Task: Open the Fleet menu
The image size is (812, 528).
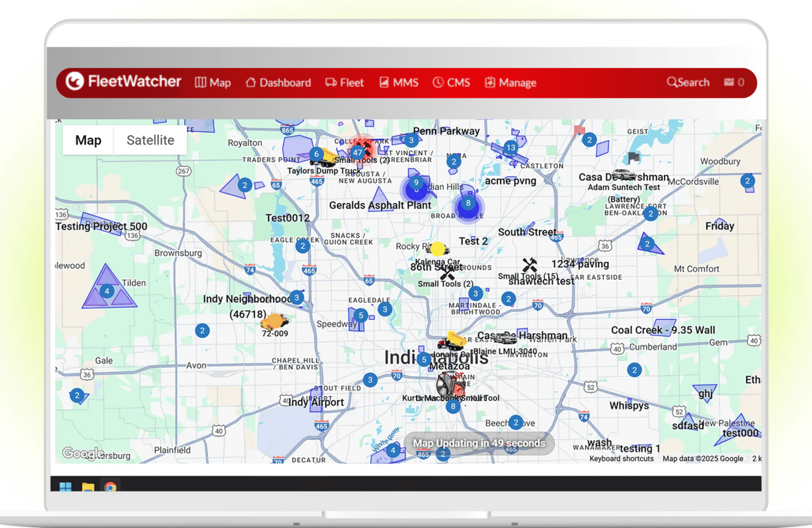Action: click(345, 82)
